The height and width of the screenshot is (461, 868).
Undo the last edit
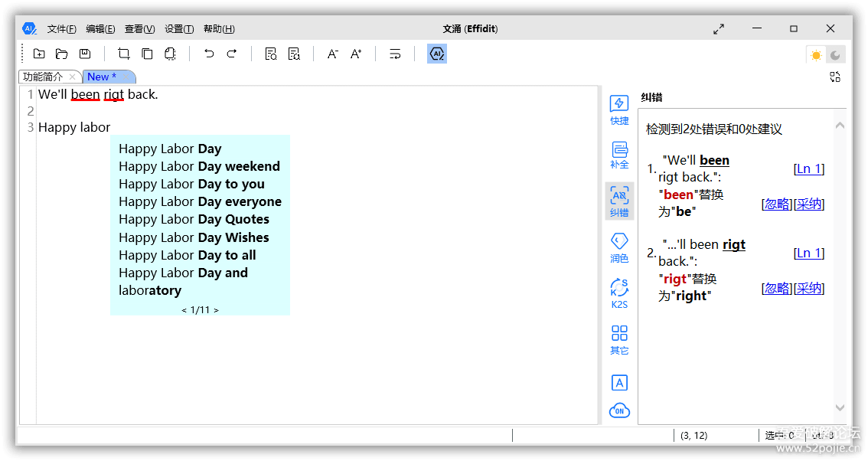tap(209, 54)
